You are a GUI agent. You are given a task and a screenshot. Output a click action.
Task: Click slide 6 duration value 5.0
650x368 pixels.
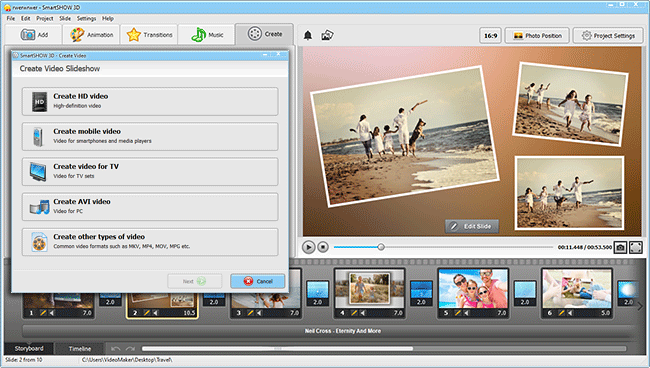605,313
